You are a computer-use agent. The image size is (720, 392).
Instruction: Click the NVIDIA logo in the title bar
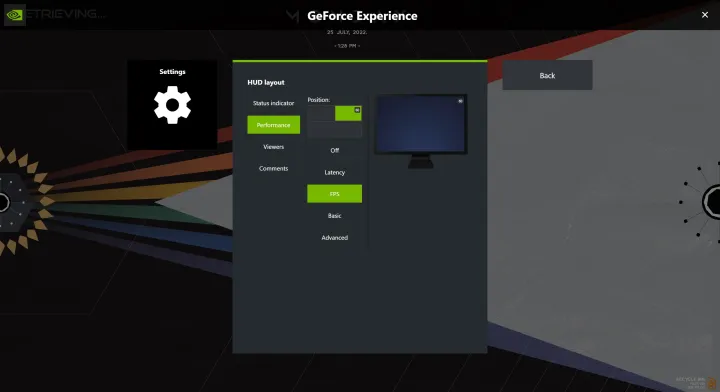pyautogui.click(x=15, y=15)
